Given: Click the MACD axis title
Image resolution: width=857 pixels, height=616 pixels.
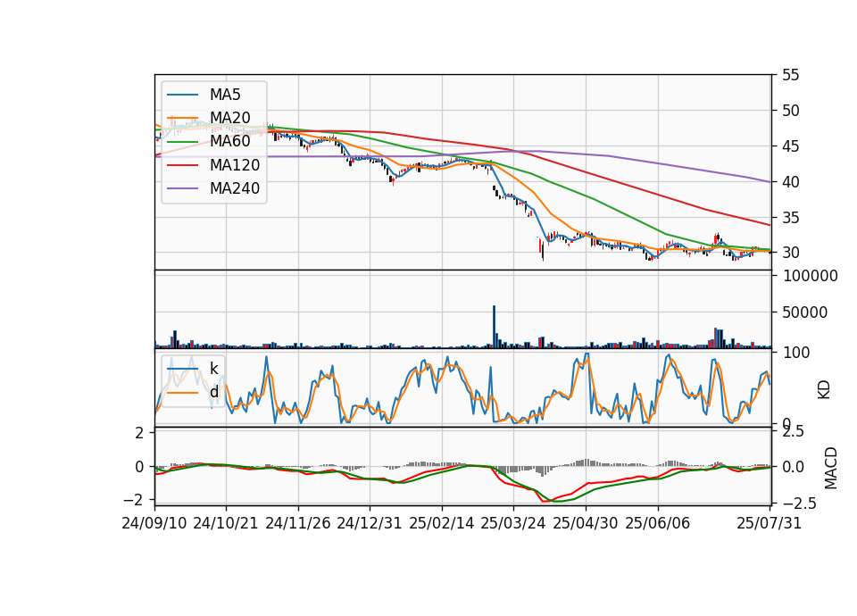Looking at the screenshot, I should 831,468.
